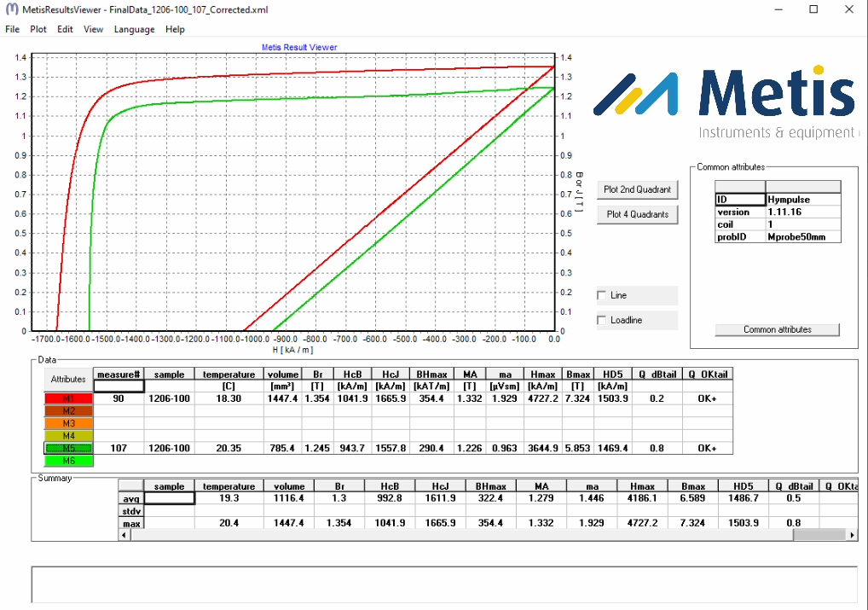
Task: Select the bright green M6 swatch
Action: pos(68,461)
